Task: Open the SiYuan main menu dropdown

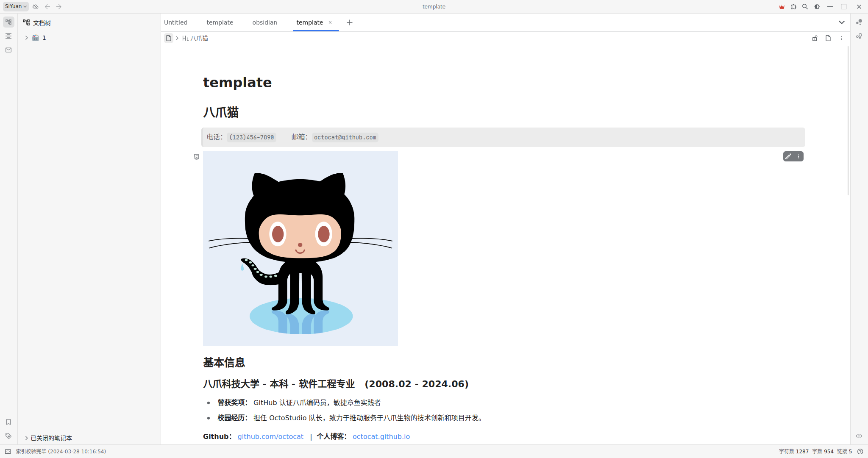Action: coord(16,6)
